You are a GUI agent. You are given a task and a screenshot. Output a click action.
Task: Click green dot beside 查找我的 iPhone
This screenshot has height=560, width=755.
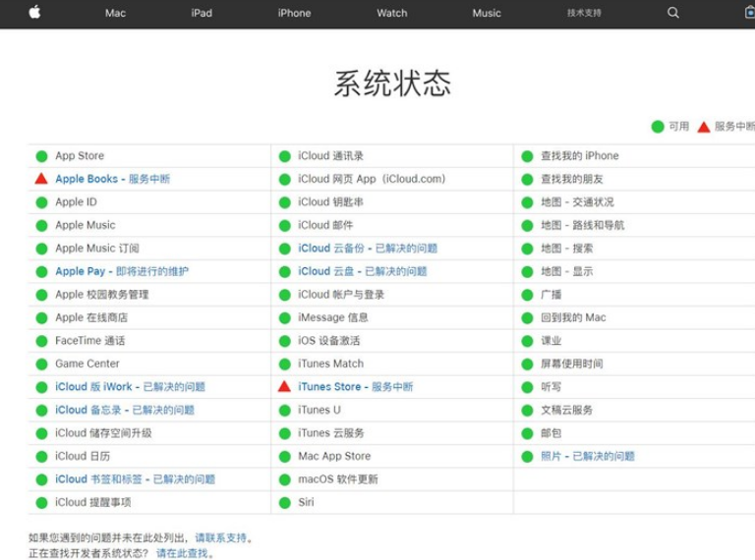click(527, 156)
